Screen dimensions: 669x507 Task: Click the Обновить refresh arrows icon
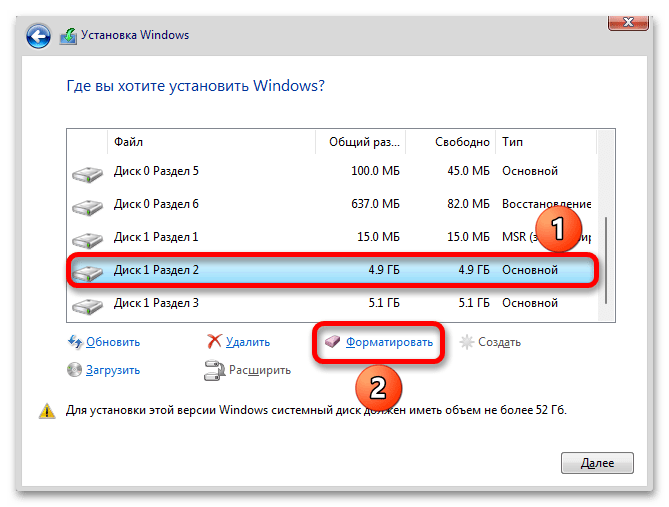click(75, 342)
